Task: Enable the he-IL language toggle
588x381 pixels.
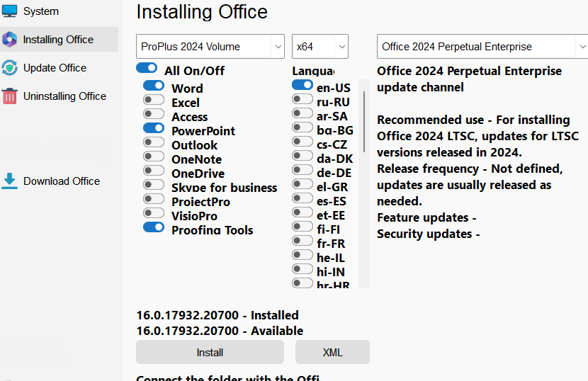Action: point(303,255)
